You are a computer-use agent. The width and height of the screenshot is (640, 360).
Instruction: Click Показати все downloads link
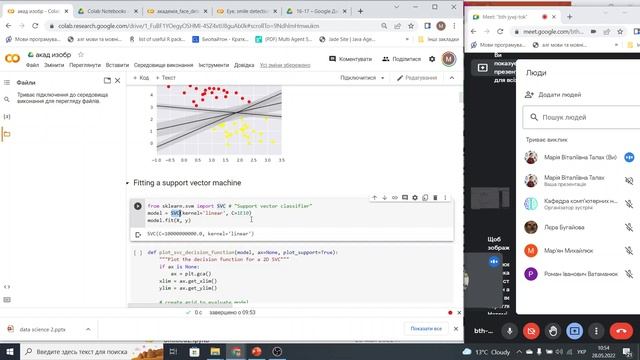(426, 329)
